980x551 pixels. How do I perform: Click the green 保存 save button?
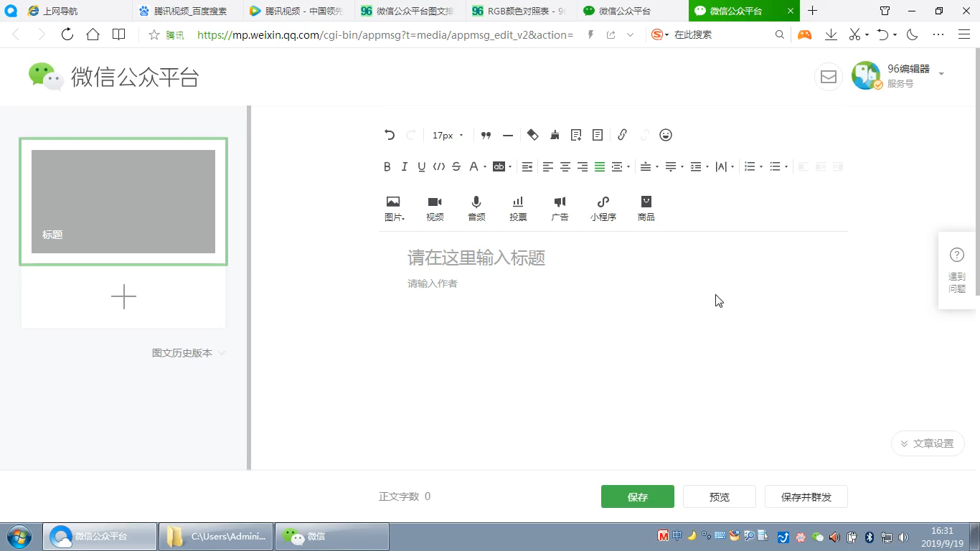tap(637, 496)
